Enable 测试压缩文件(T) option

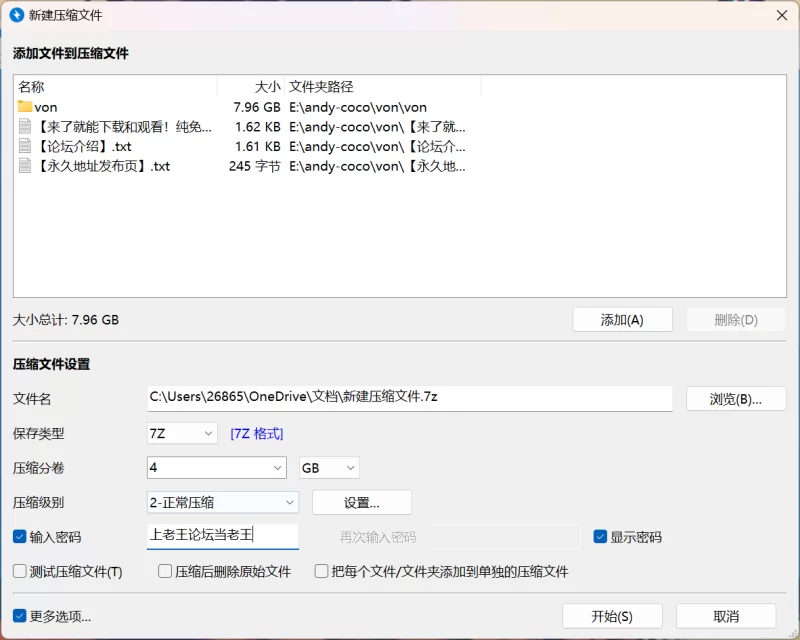20,572
